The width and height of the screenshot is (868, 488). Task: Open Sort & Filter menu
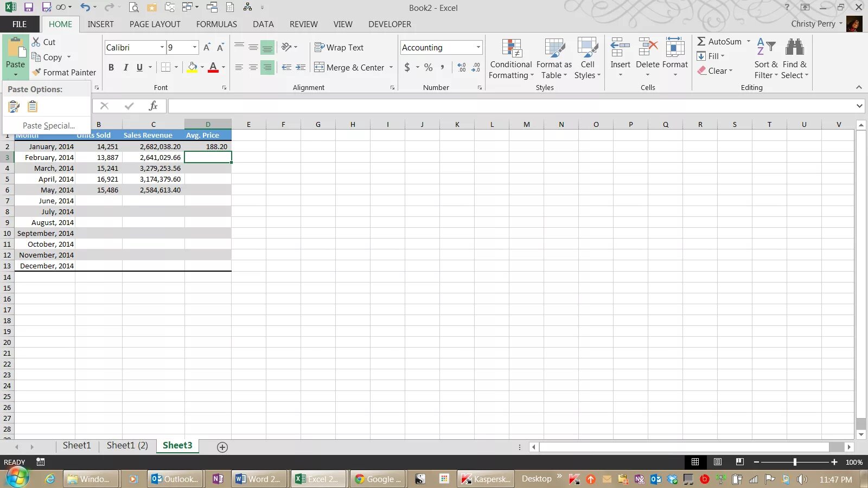765,59
